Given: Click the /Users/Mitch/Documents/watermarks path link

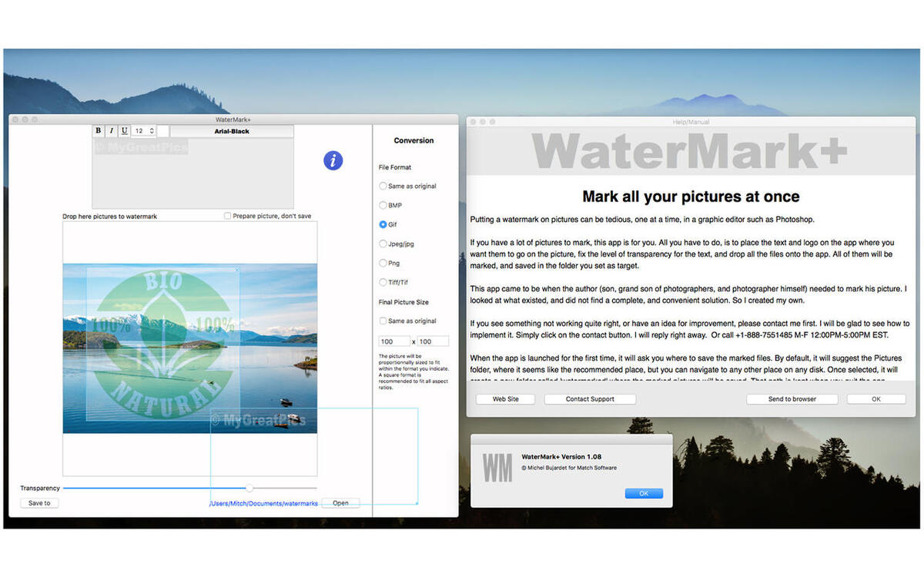Looking at the screenshot, I should tap(263, 503).
